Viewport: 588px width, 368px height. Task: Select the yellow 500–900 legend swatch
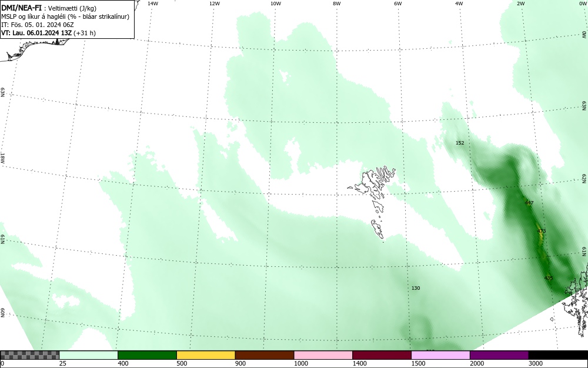tap(206, 355)
